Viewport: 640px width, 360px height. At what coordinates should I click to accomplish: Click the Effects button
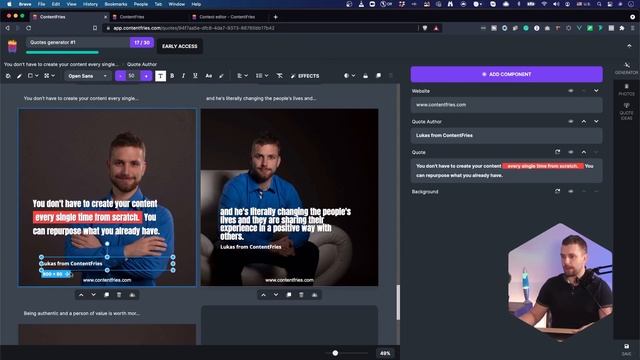[x=305, y=76]
